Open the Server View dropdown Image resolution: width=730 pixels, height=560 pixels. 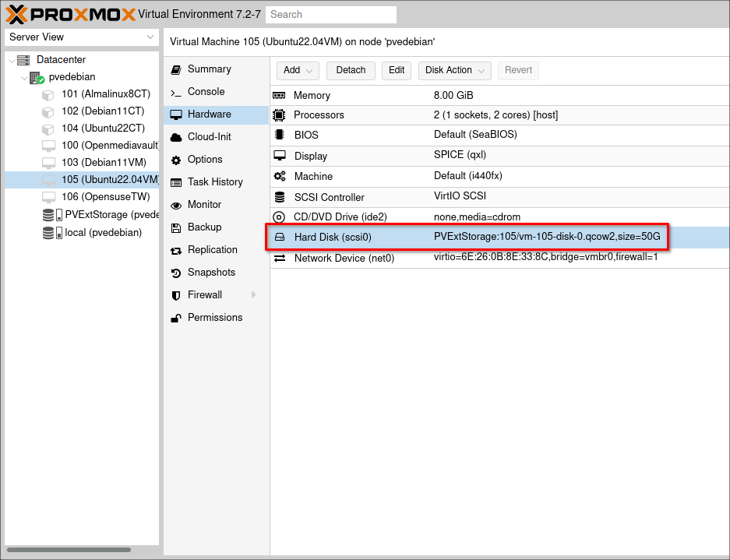(150, 37)
